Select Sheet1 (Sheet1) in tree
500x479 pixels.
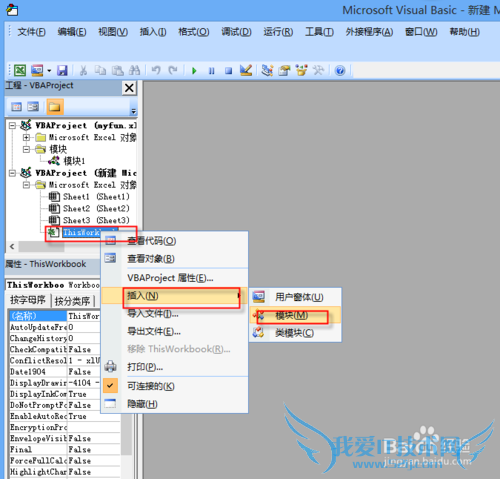pyautogui.click(x=89, y=197)
